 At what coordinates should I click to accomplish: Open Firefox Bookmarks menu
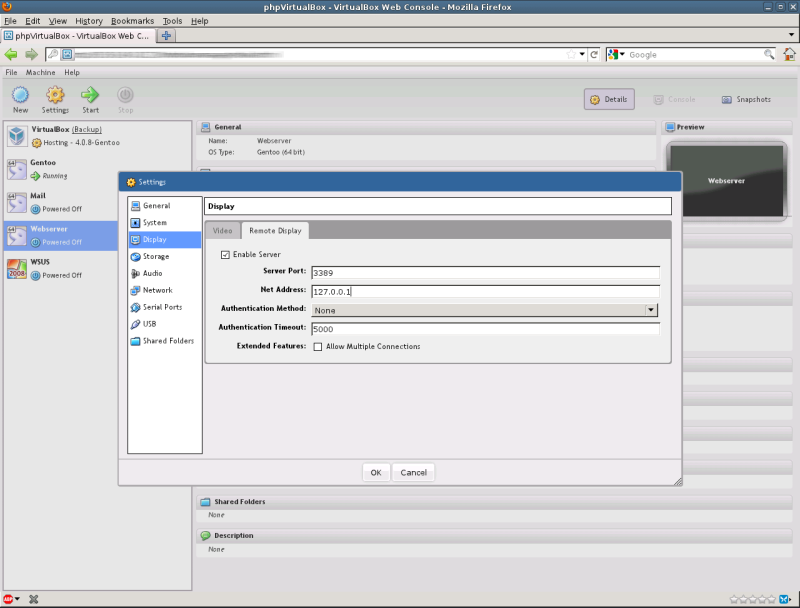point(133,21)
